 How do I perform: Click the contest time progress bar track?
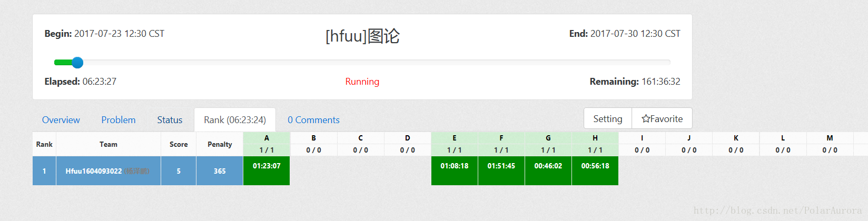(x=362, y=62)
